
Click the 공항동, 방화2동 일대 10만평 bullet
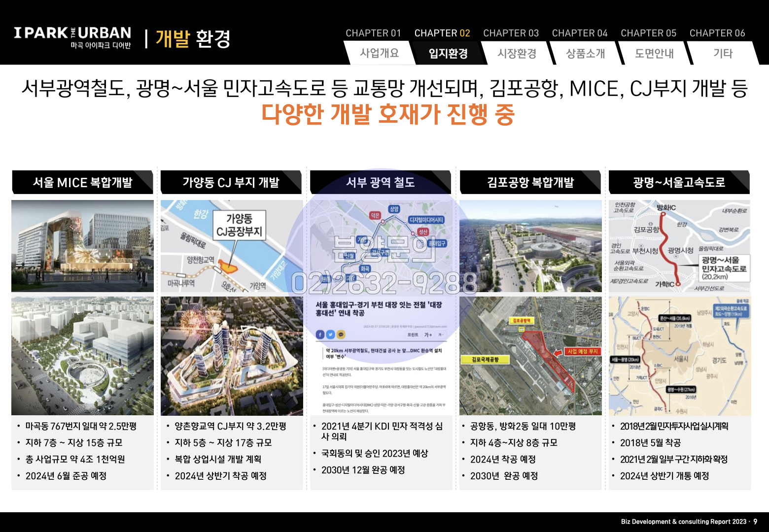(x=523, y=426)
